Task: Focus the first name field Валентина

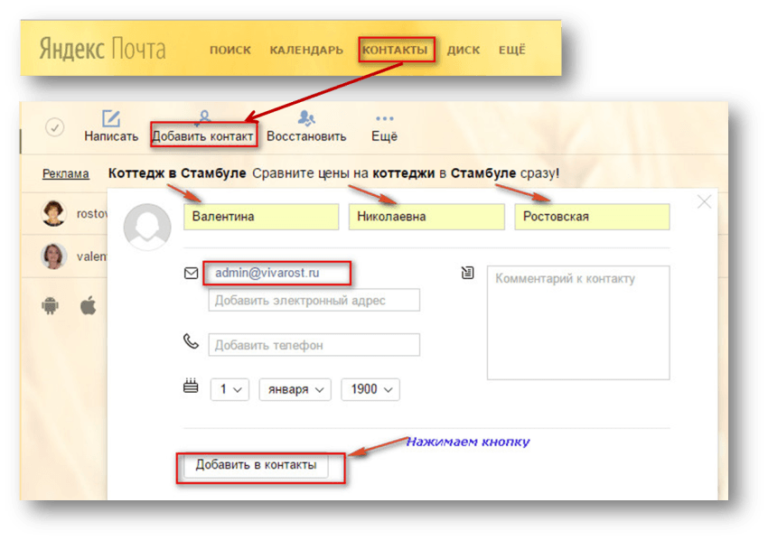Action: [261, 217]
